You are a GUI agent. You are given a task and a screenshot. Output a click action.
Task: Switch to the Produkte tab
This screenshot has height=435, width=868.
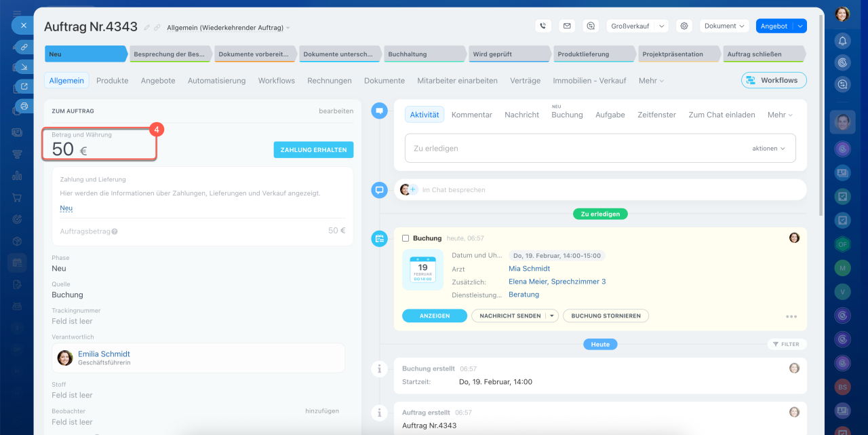click(x=112, y=80)
